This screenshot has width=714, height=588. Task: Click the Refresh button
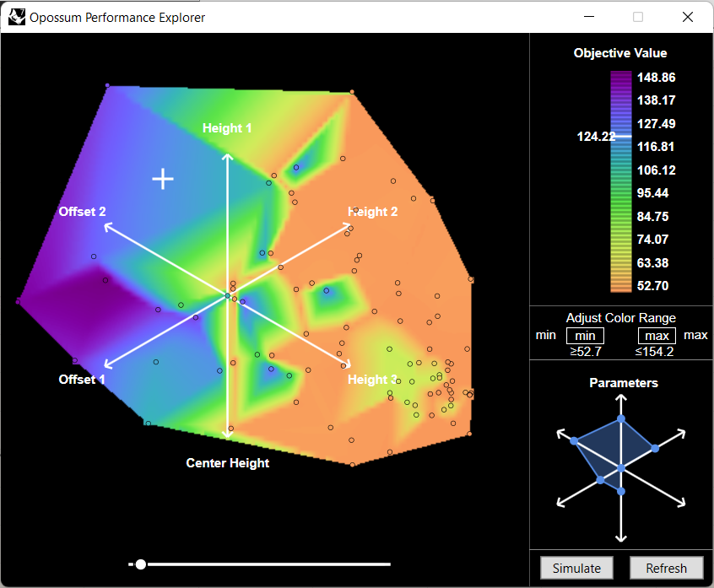tap(666, 568)
